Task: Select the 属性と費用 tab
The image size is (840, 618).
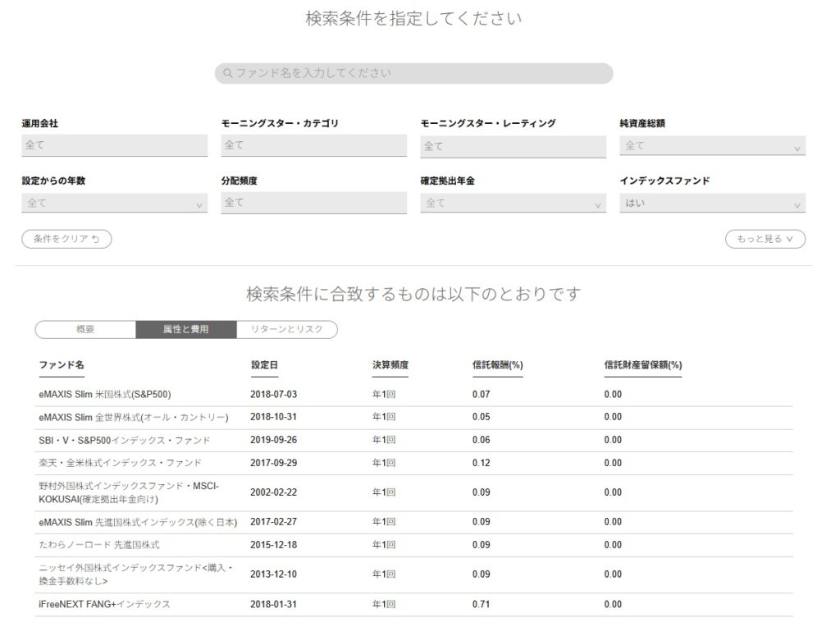Action: (186, 329)
